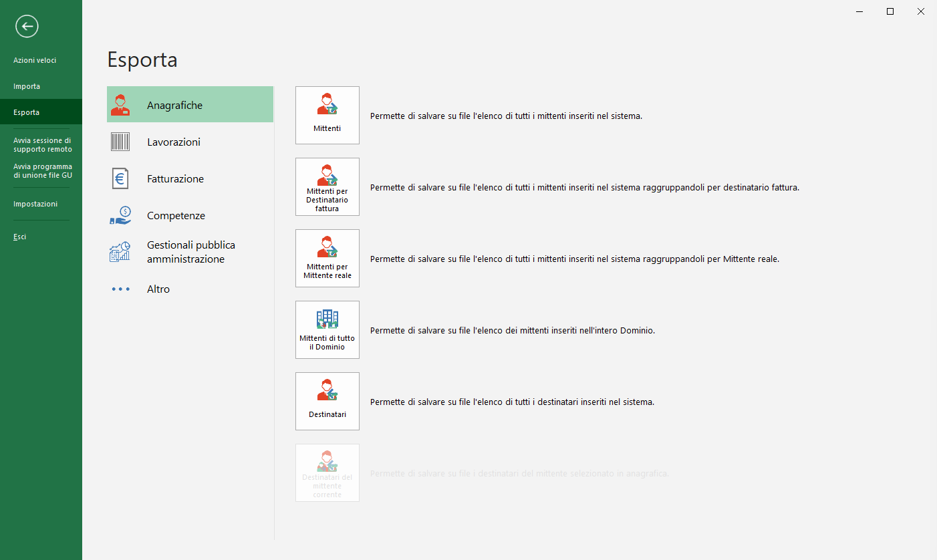
Task: Open Impostazioni from the sidebar
Action: coord(35,204)
